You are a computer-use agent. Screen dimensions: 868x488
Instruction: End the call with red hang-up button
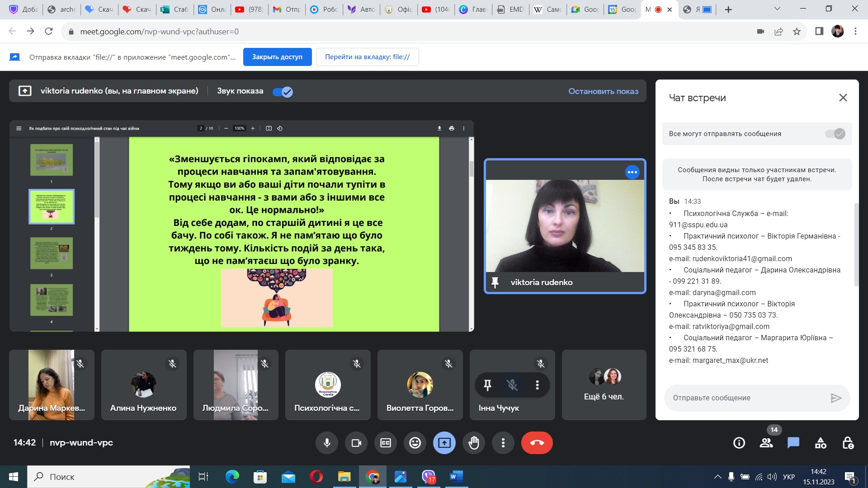537,443
